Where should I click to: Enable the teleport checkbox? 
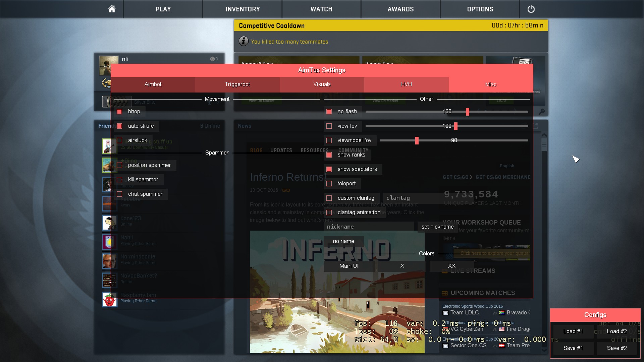pyautogui.click(x=329, y=184)
